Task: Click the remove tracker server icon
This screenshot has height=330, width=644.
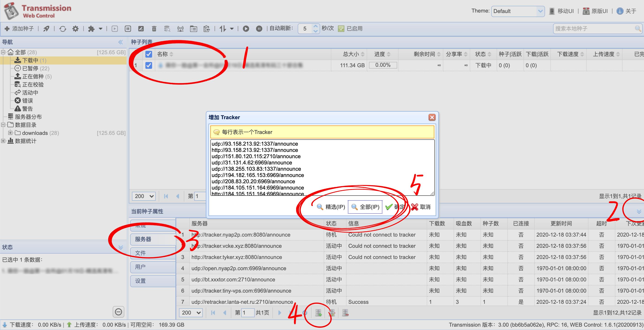Action: pyautogui.click(x=345, y=313)
